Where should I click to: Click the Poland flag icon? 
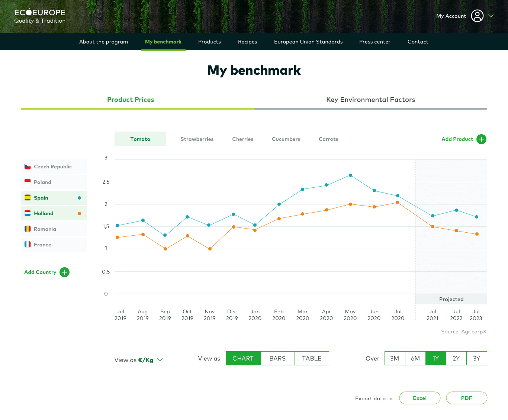[28, 182]
